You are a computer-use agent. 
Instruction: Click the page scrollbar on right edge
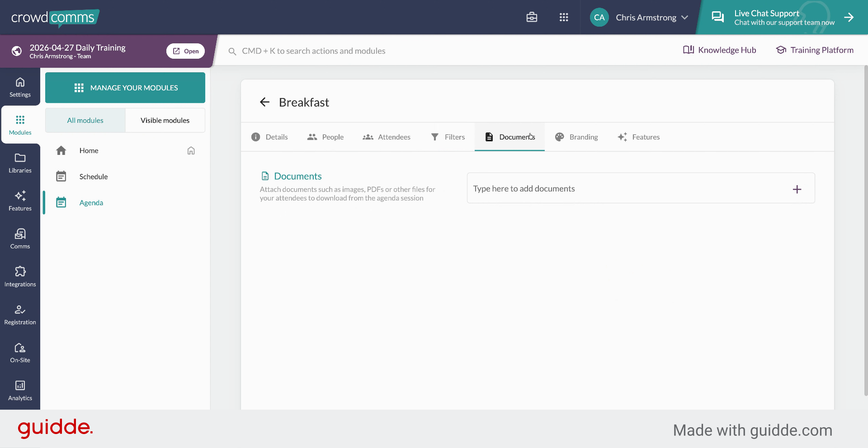(865, 230)
